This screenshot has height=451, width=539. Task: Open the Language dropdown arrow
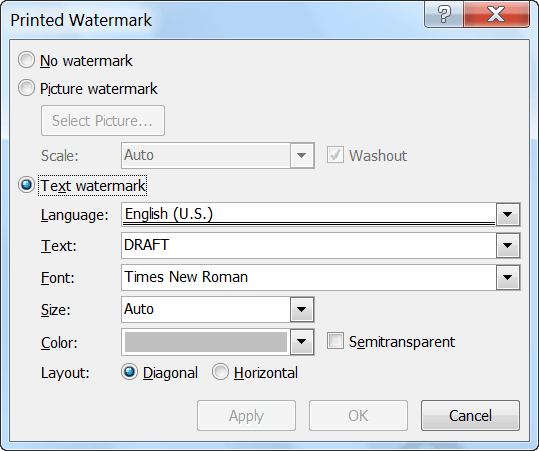click(x=508, y=214)
